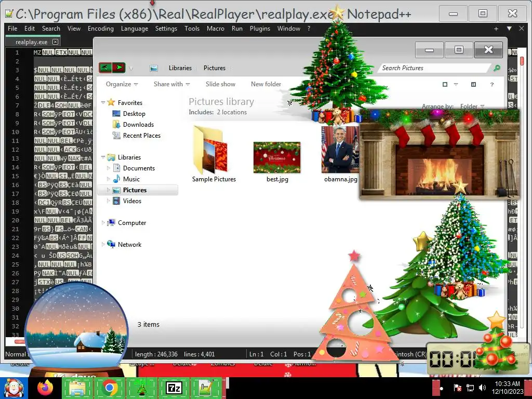This screenshot has height=399, width=532.
Task: Click the Notepad++ plus button at menu bar right
Action: coord(496,29)
